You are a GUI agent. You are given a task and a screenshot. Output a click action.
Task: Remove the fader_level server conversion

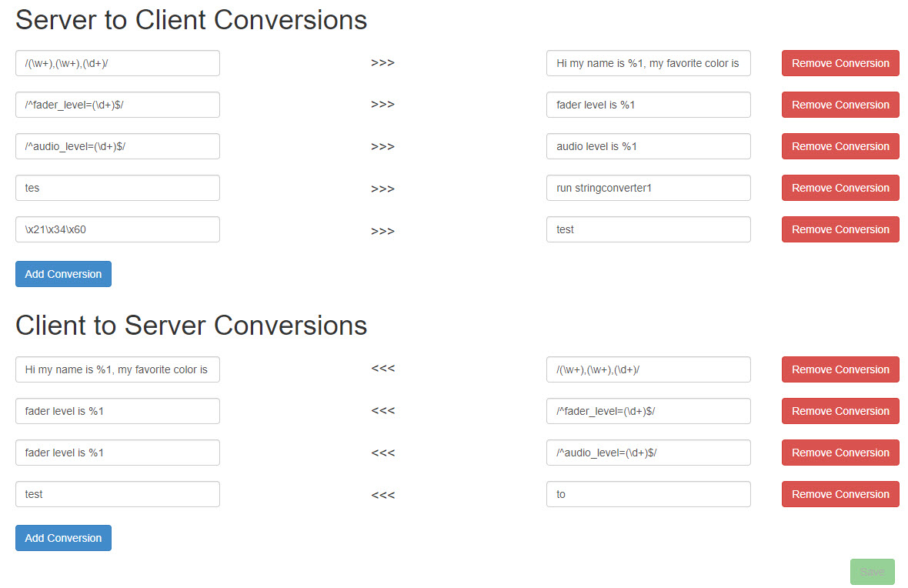click(840, 105)
